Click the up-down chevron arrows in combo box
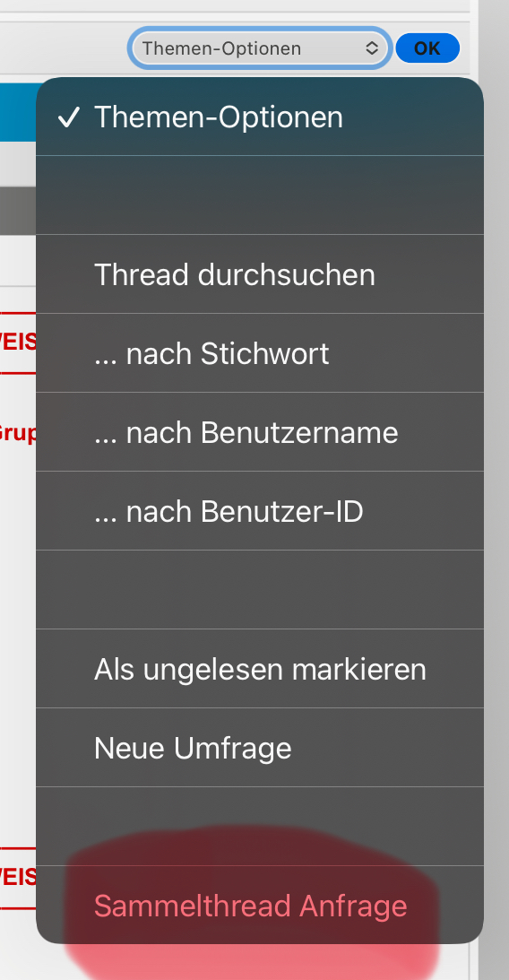This screenshot has height=980, width=509. [372, 48]
